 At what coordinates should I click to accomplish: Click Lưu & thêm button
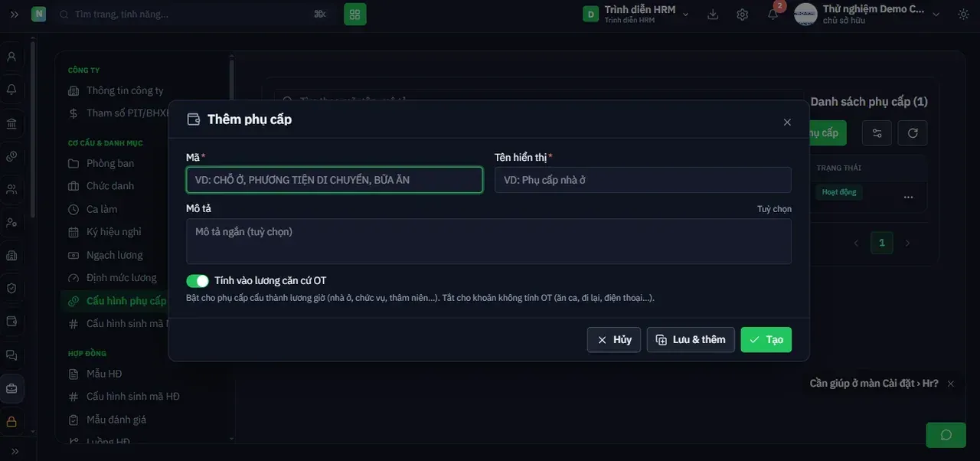click(x=691, y=339)
